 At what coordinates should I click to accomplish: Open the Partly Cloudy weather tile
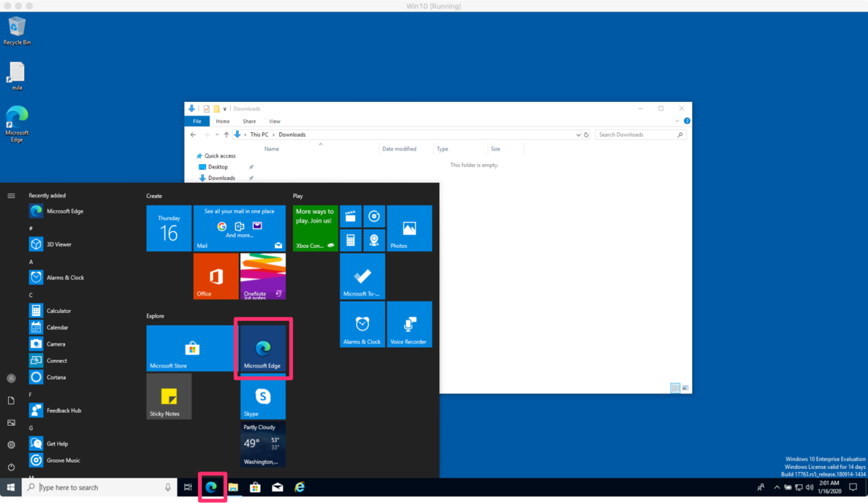point(263,444)
